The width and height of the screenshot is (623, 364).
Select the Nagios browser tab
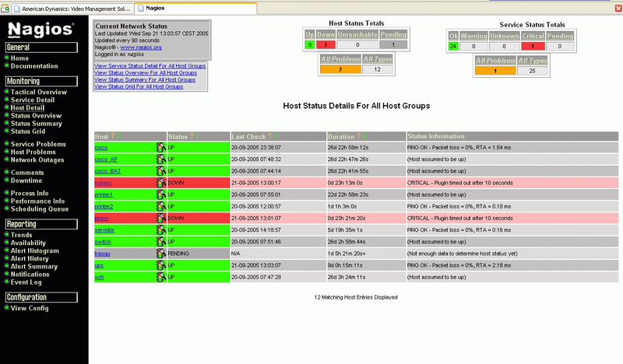click(x=196, y=9)
